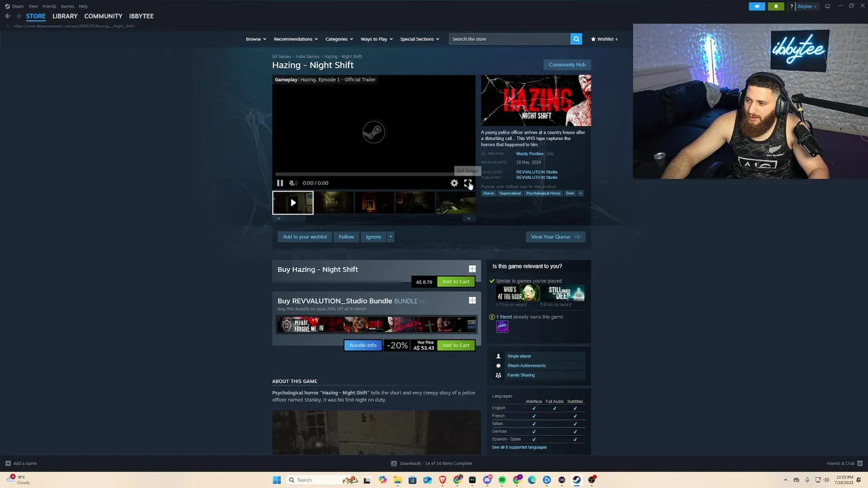
Task: Open the Windows Start button
Action: (277, 480)
